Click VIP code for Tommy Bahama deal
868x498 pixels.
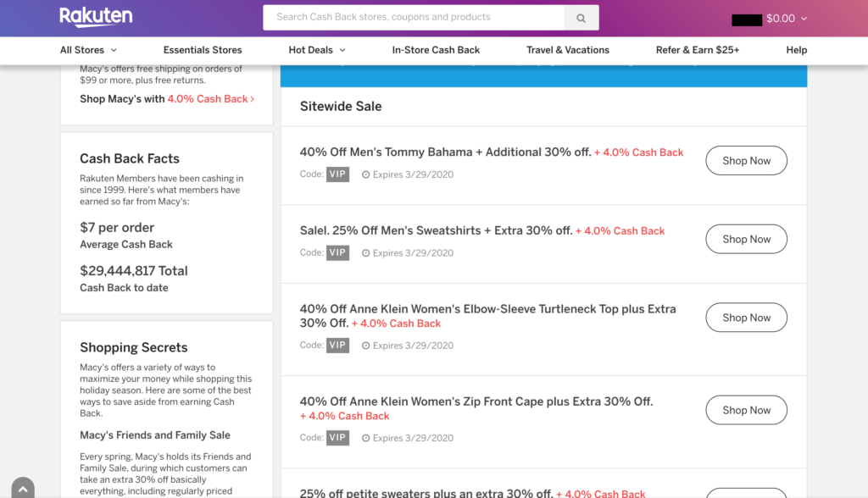(x=337, y=174)
